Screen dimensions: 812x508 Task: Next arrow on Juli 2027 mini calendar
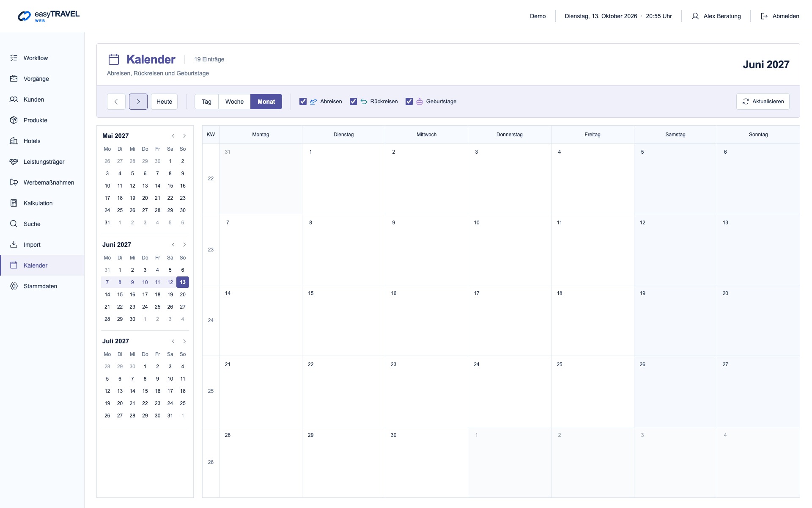(x=184, y=341)
